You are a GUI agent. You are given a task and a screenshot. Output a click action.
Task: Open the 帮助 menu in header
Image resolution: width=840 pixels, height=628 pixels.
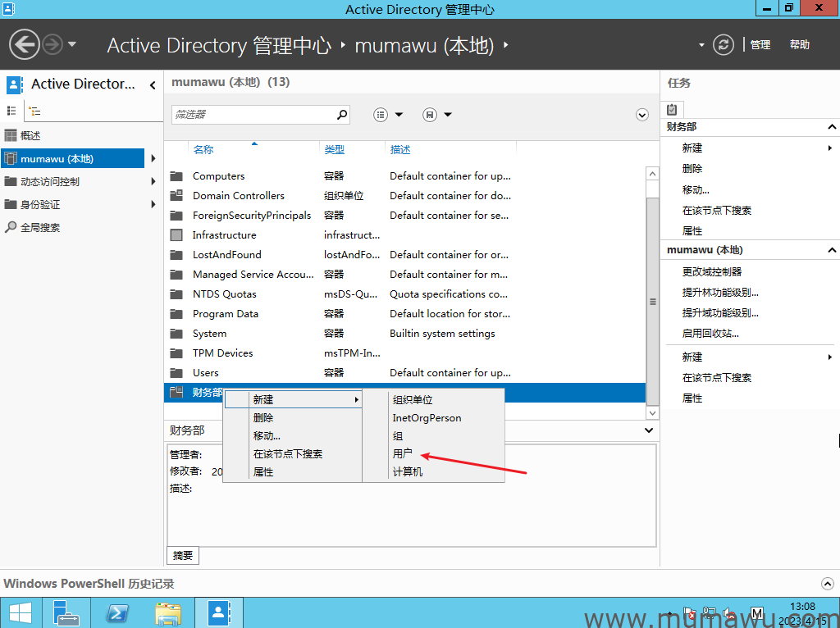click(x=799, y=45)
